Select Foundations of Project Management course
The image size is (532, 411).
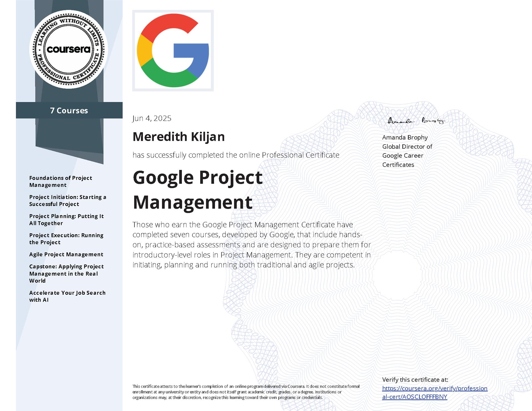pos(61,181)
